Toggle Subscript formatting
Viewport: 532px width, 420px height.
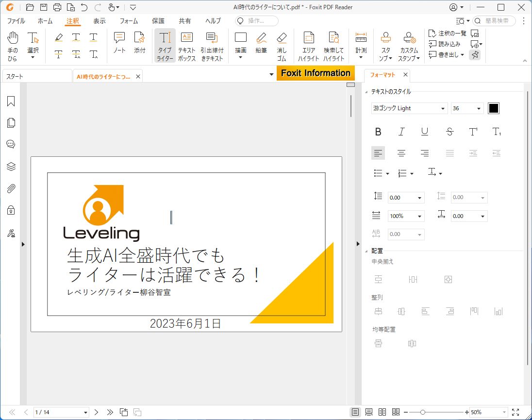(x=497, y=132)
